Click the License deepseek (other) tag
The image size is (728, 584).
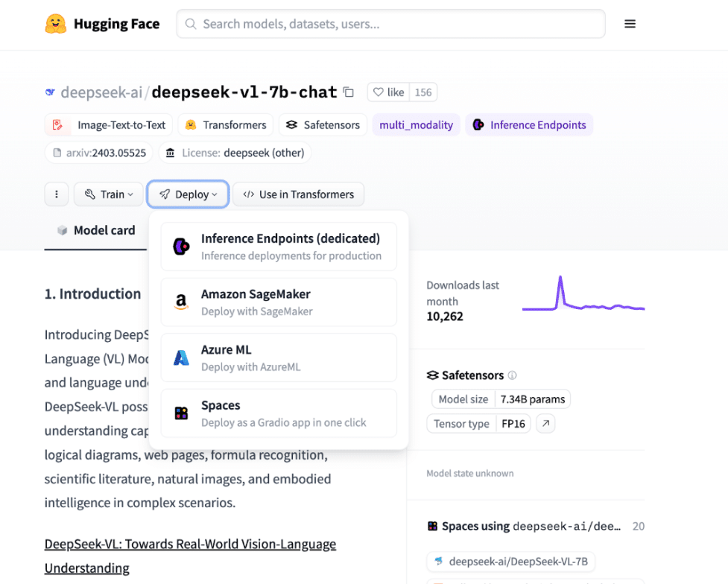click(x=235, y=153)
